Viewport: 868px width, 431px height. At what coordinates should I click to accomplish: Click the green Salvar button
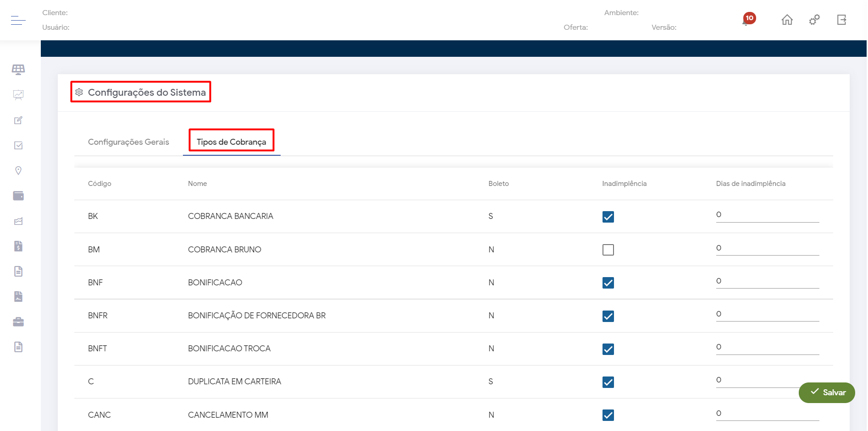point(827,393)
